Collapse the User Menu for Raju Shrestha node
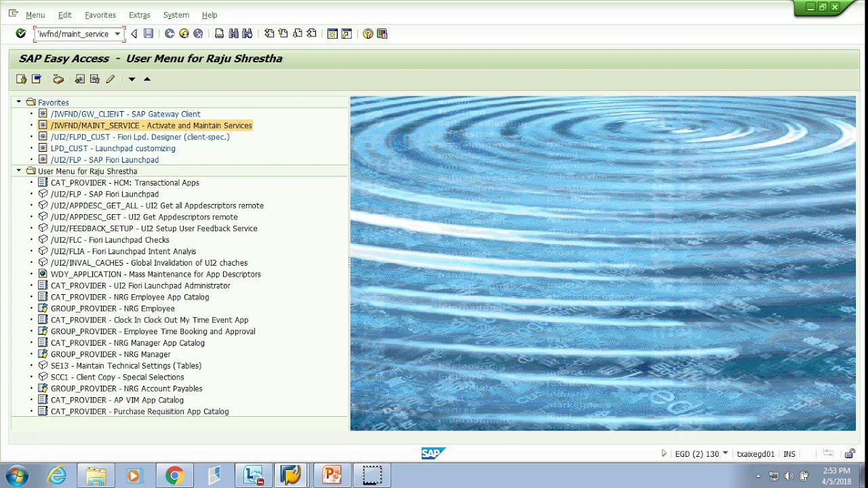868x488 pixels. tap(19, 171)
